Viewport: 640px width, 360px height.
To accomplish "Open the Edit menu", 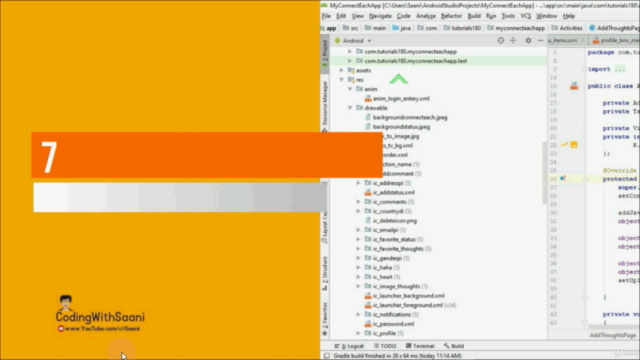I will click(341, 16).
